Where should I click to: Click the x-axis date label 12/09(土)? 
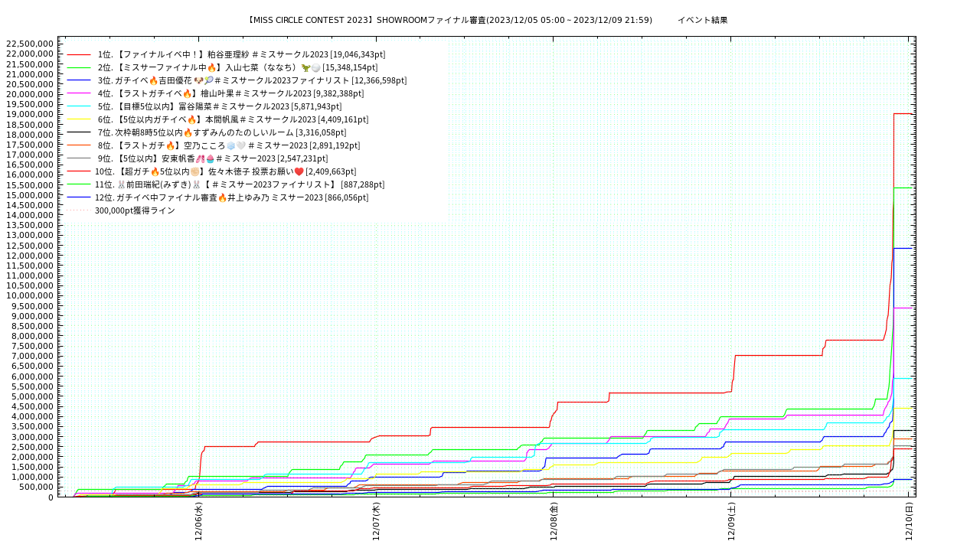tap(731, 522)
